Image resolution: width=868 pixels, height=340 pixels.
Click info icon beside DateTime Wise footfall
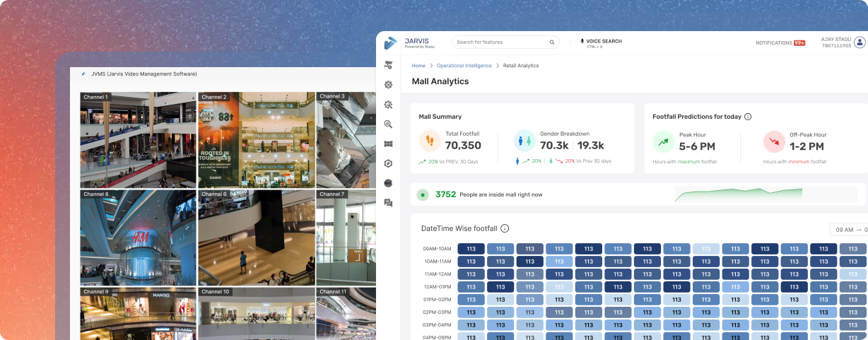(x=505, y=228)
